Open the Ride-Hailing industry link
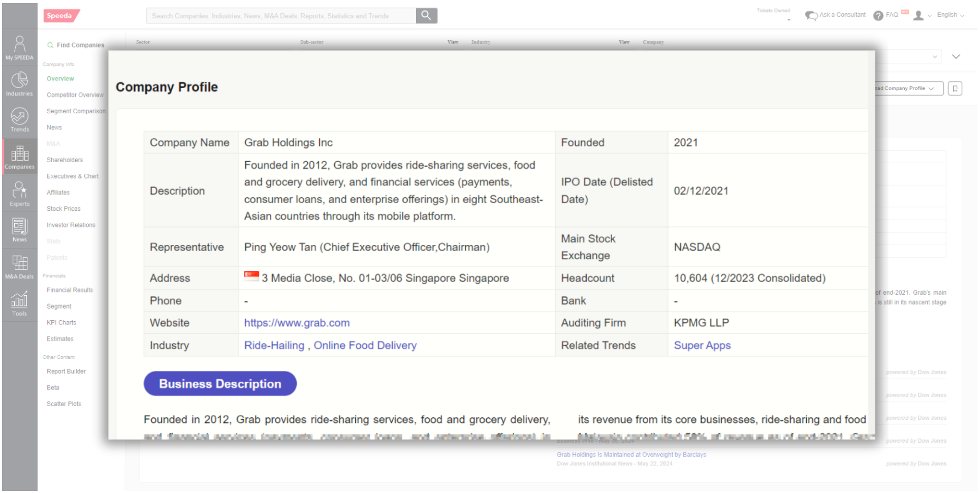 [274, 346]
